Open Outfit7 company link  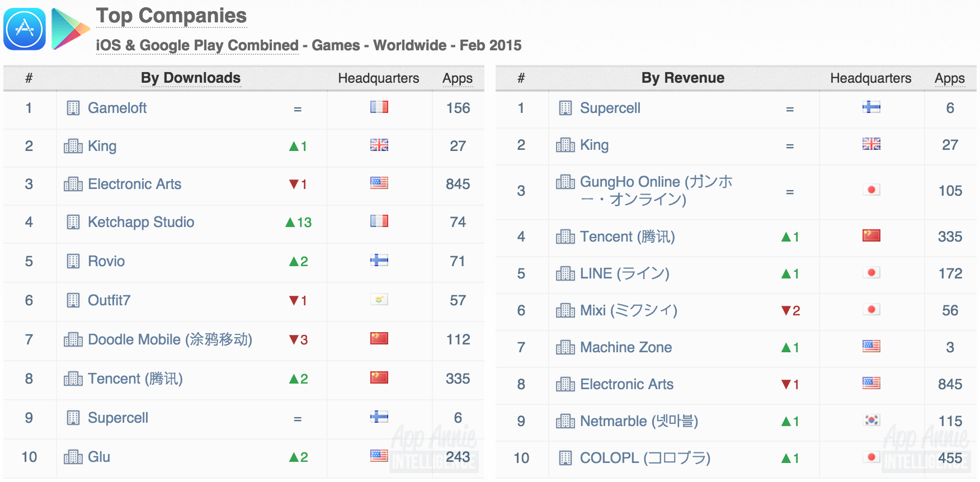pos(109,300)
